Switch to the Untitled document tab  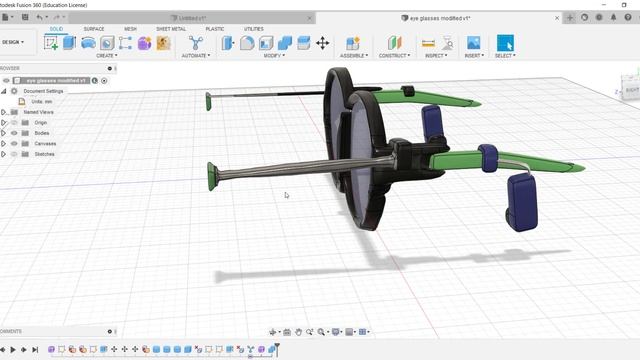192,18
